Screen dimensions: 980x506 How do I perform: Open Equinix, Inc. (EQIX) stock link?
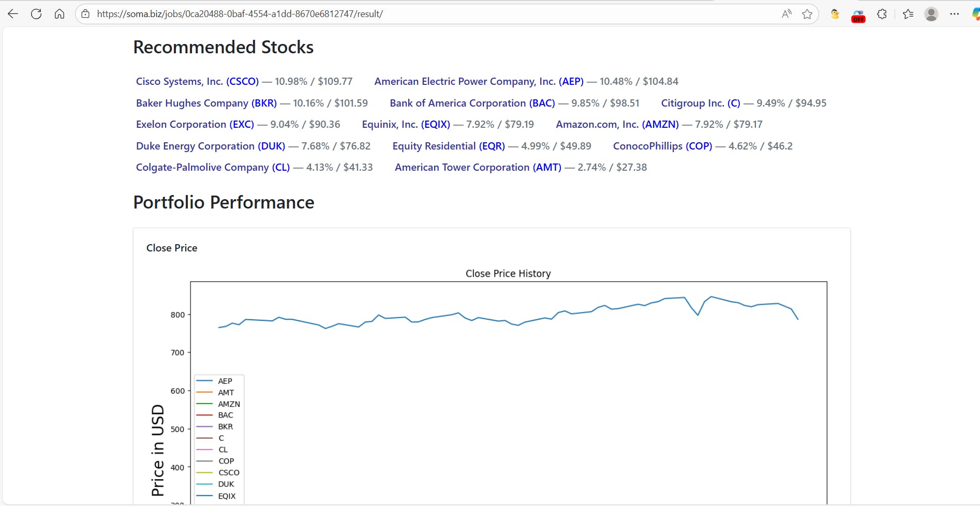[x=406, y=124]
